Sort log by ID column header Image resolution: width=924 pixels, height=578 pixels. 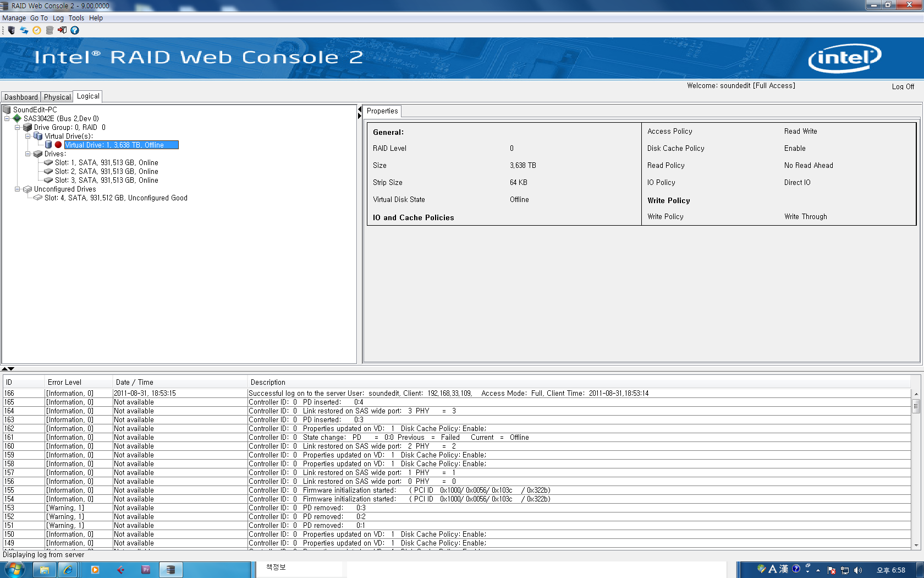coord(23,382)
